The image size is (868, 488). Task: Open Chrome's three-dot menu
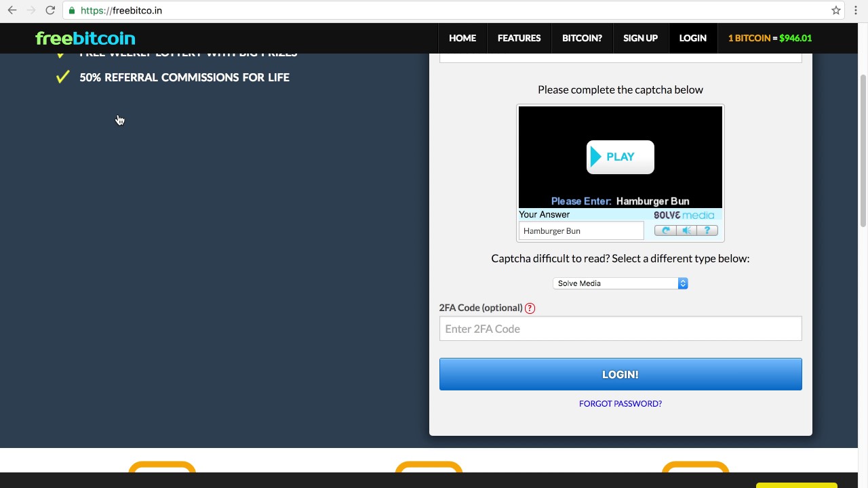point(856,10)
